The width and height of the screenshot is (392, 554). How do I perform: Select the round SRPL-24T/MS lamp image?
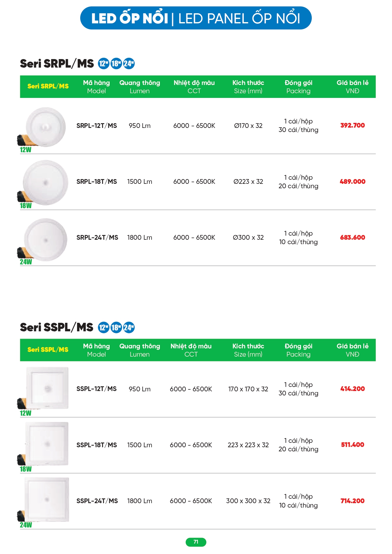(45, 239)
